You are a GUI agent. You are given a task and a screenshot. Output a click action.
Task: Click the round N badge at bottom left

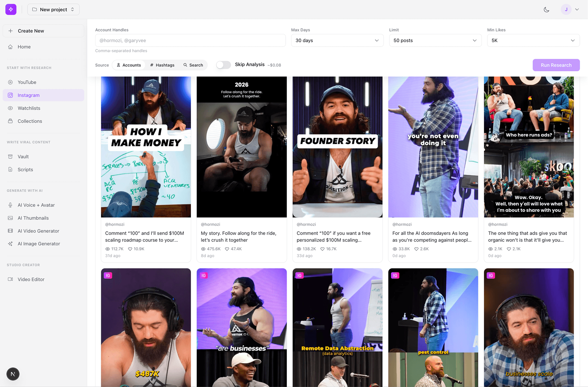[x=13, y=374]
